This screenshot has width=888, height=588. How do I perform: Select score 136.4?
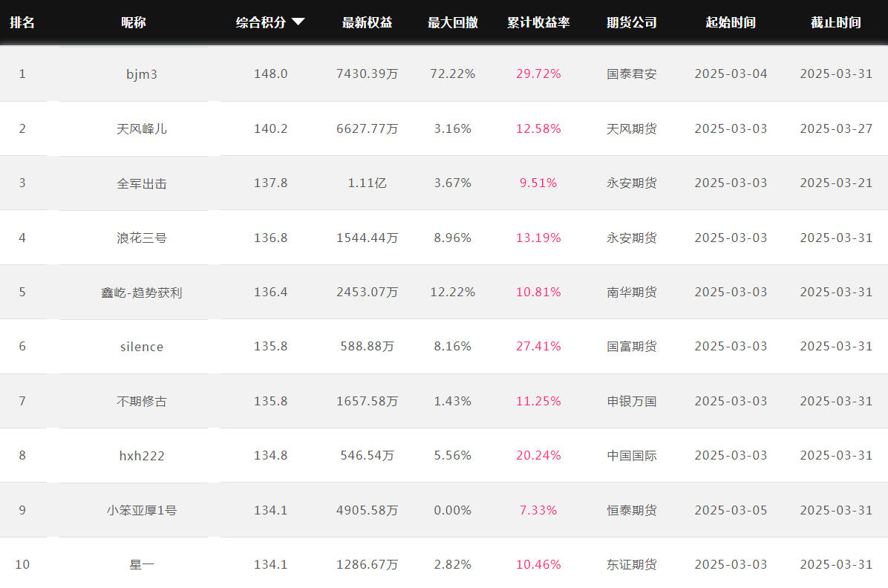(271, 292)
